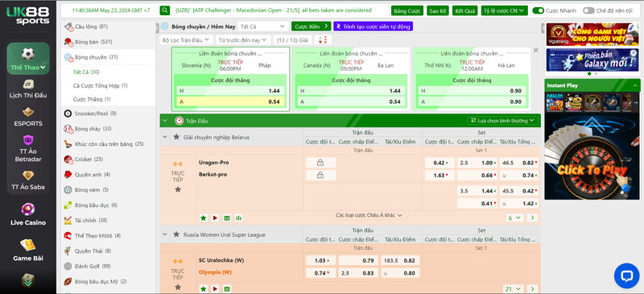Collapse the Trận Đấu section
644x294 pixels.
click(x=165, y=121)
